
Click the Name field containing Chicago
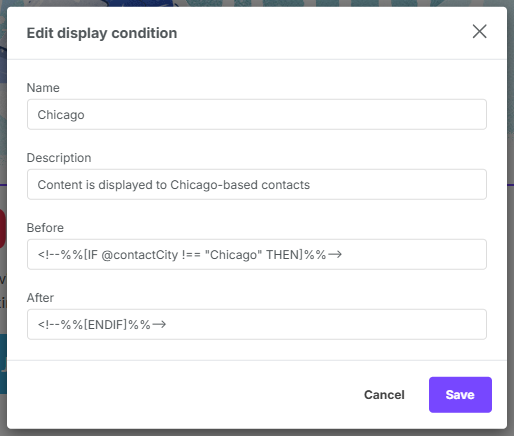tap(257, 114)
